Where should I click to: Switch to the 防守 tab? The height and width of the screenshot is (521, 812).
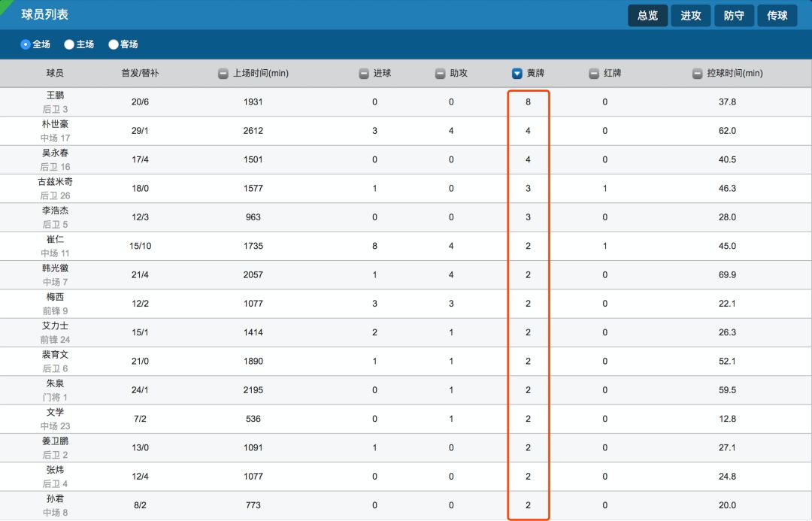pyautogui.click(x=734, y=16)
